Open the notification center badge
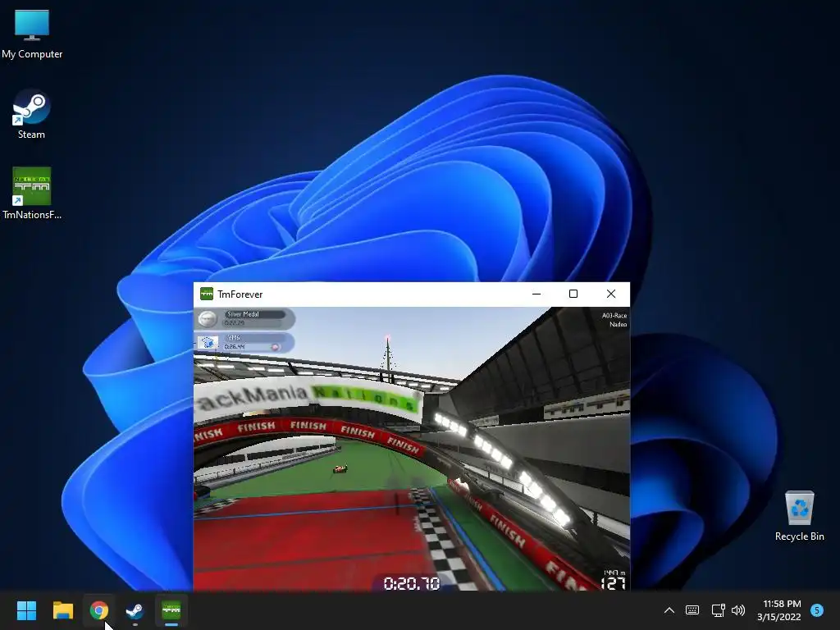Viewport: 840px width, 630px height. pos(817,610)
